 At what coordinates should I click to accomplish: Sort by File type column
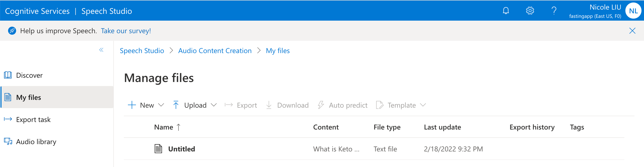(x=387, y=127)
